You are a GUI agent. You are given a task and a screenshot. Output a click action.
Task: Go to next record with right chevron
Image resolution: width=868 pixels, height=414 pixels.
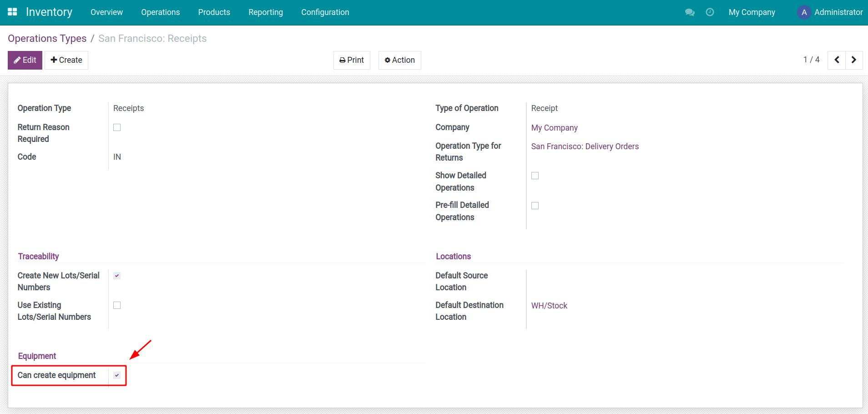854,60
